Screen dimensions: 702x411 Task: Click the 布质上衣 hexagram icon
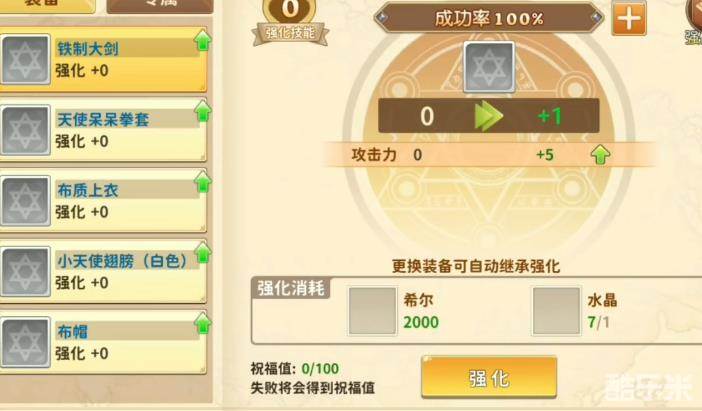click(x=26, y=201)
